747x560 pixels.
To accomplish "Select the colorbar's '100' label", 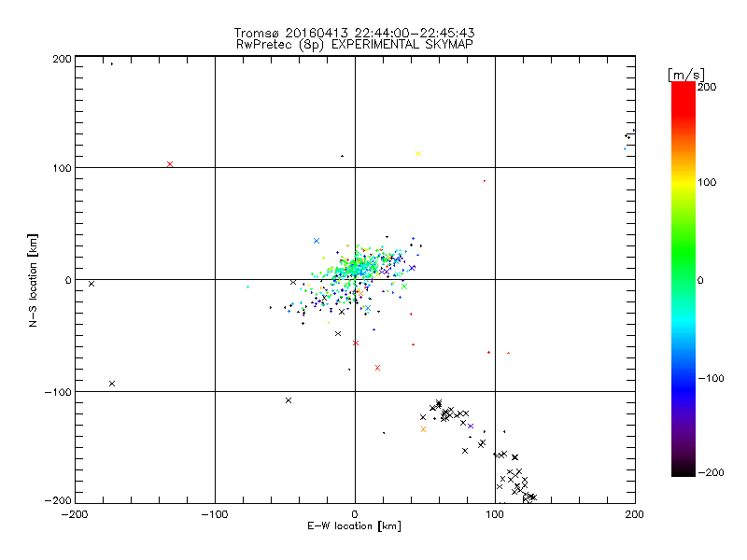I will point(707,182).
